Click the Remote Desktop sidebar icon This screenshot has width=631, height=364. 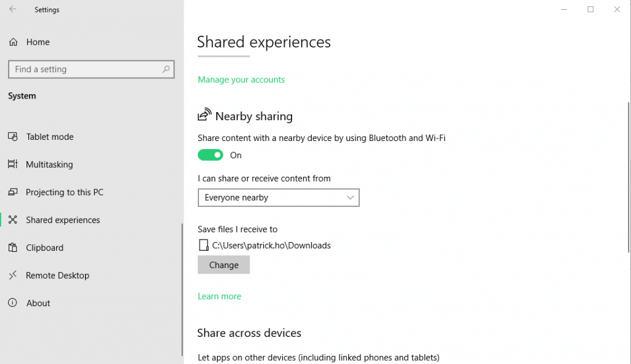13,275
